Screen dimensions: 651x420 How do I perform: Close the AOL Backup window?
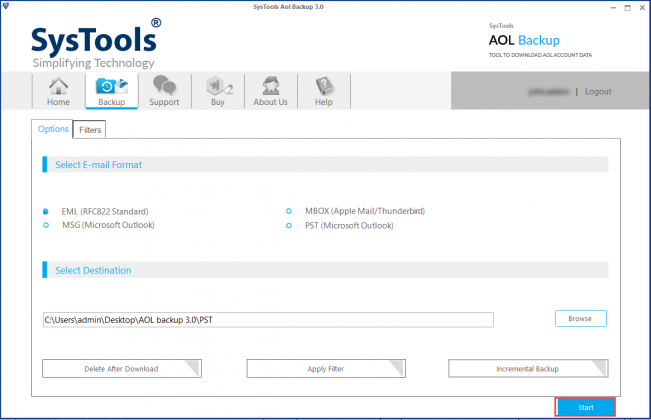pyautogui.click(x=637, y=9)
